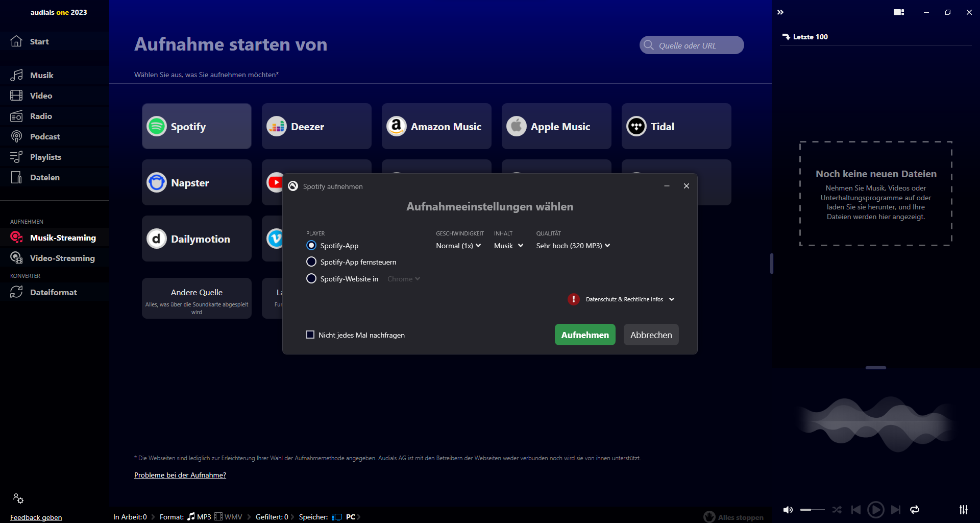The height and width of the screenshot is (523, 980).
Task: Open the Radio icon in sidebar
Action: pyautogui.click(x=16, y=116)
